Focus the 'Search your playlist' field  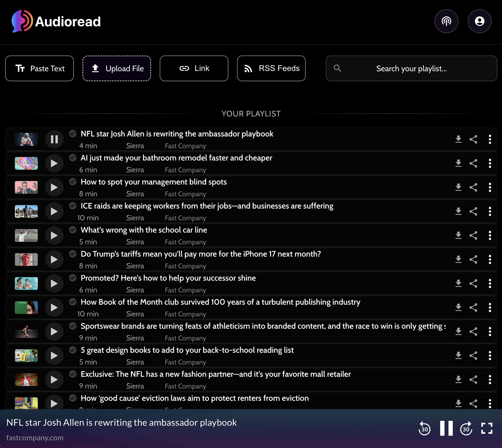[411, 68]
